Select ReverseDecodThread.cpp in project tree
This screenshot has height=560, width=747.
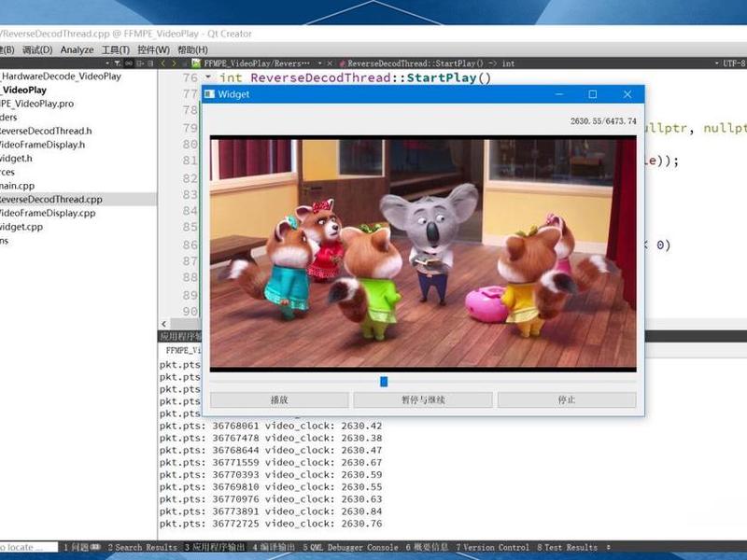pyautogui.click(x=51, y=199)
